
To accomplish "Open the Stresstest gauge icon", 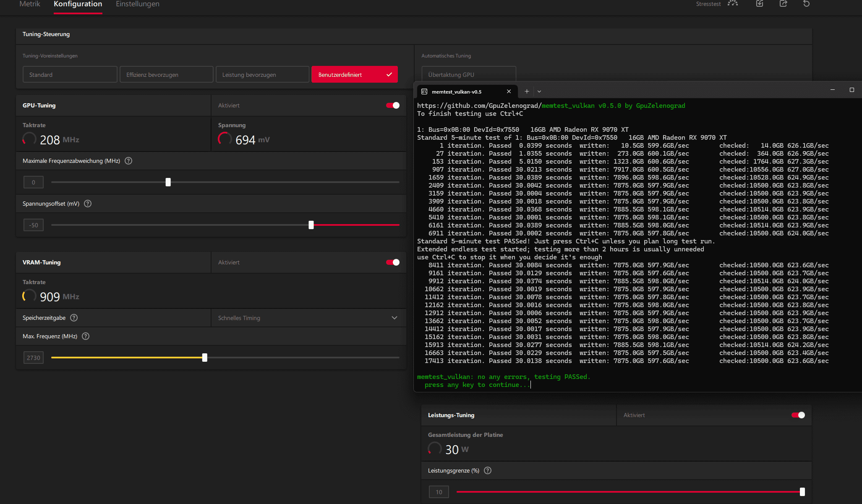I will point(733,3).
